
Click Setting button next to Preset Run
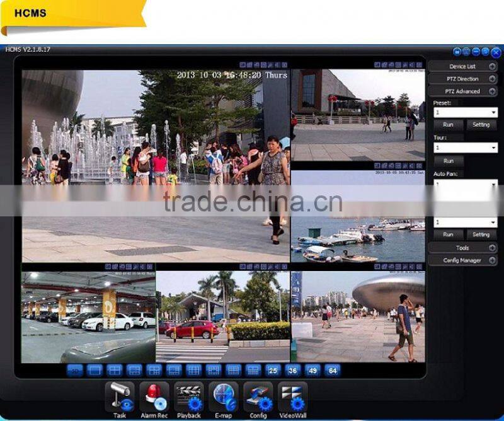481,125
